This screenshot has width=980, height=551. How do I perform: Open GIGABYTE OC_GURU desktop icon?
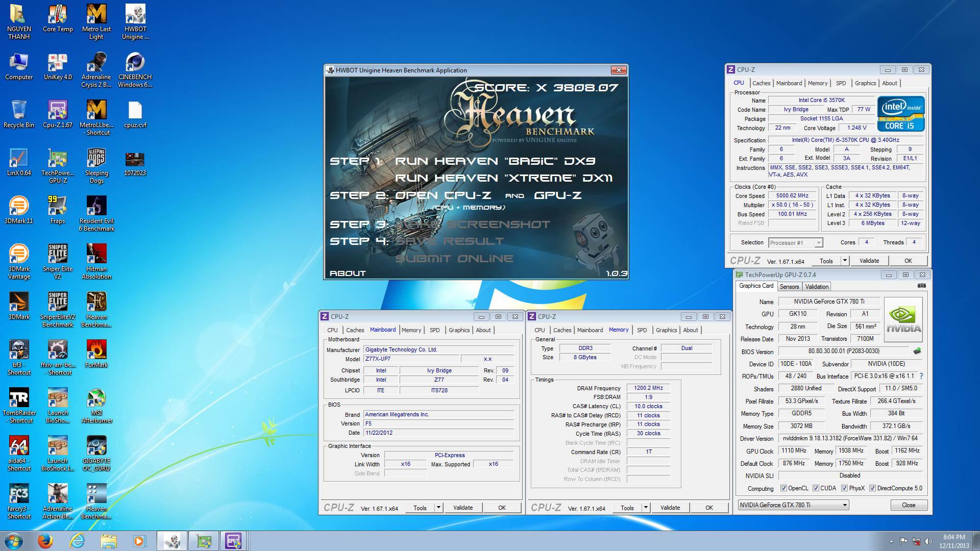click(96, 454)
